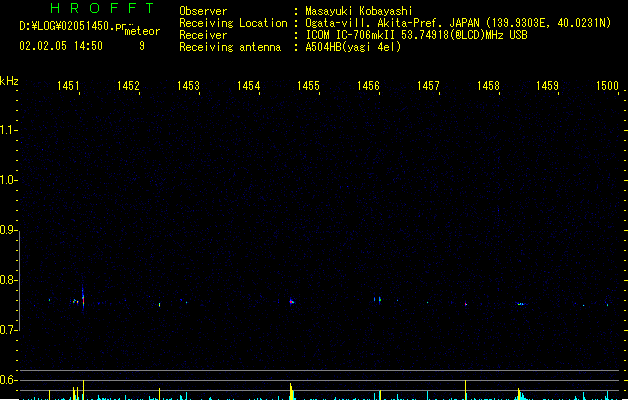This screenshot has height=400, width=629.
Task: Click the kHz axis unit label
Action: pos(9,81)
